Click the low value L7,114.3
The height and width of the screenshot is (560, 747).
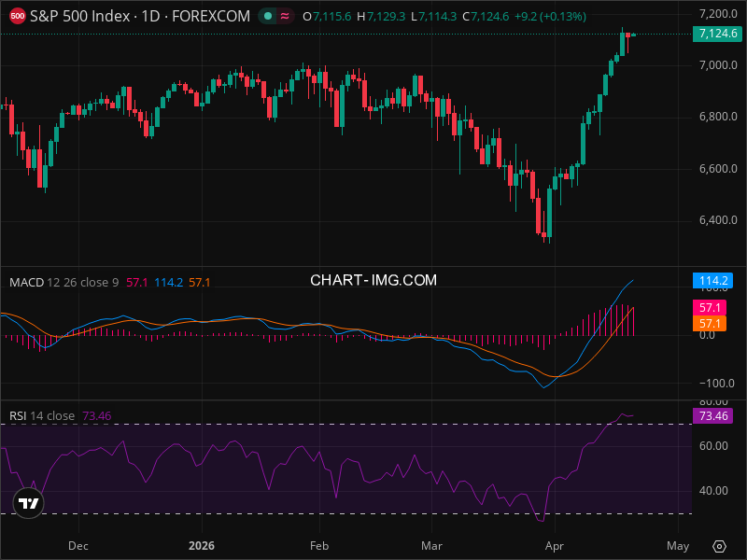point(434,17)
